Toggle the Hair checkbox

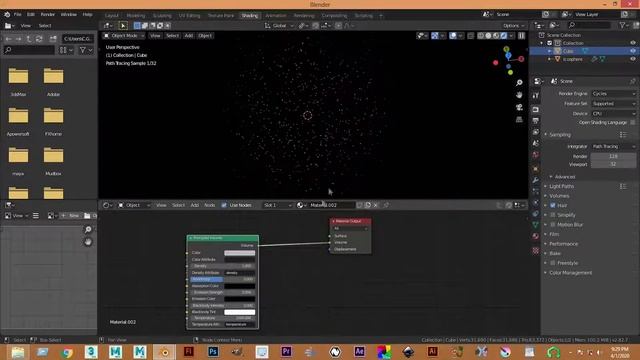click(553, 205)
